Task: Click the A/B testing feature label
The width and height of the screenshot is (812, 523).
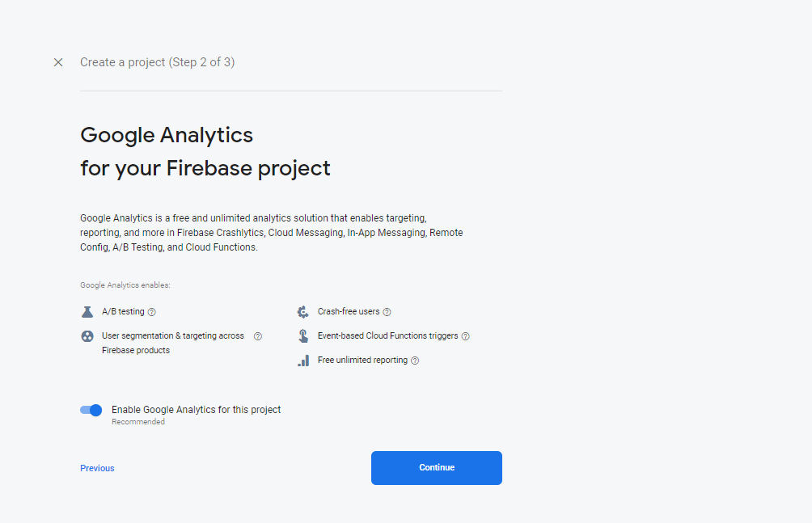Action: [123, 312]
